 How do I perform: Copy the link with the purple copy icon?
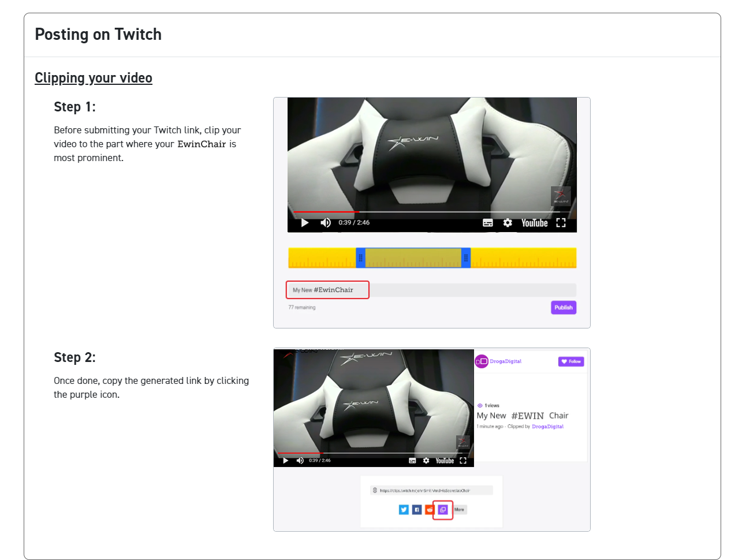443,510
